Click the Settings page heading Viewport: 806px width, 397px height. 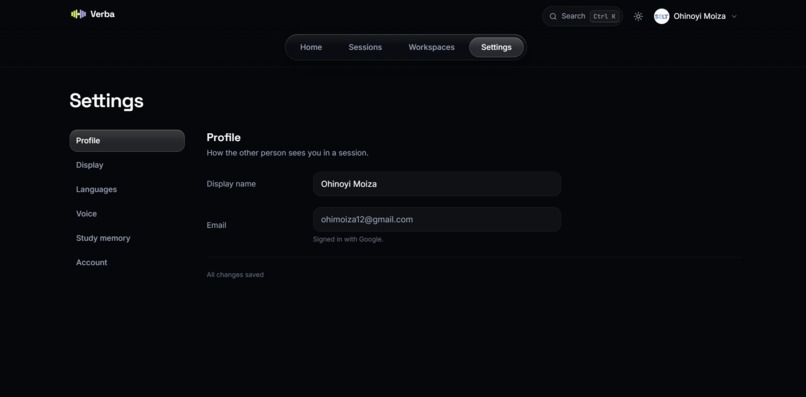click(106, 101)
